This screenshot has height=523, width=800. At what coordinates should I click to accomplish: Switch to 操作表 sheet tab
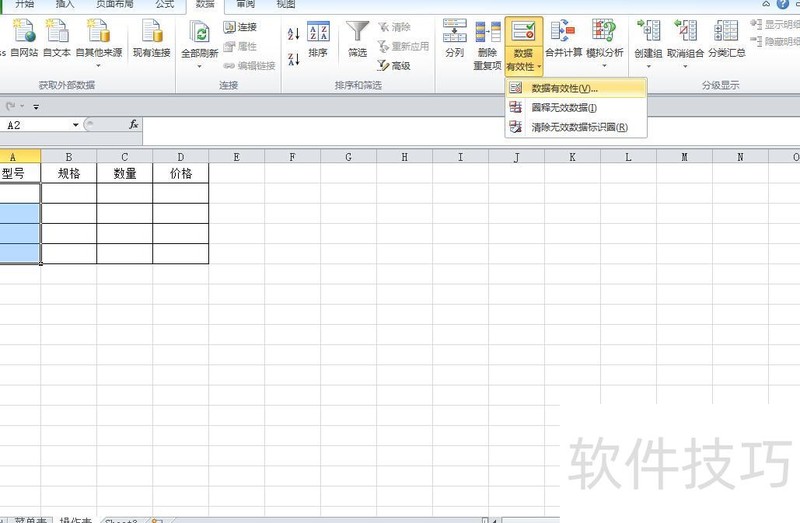point(76,520)
